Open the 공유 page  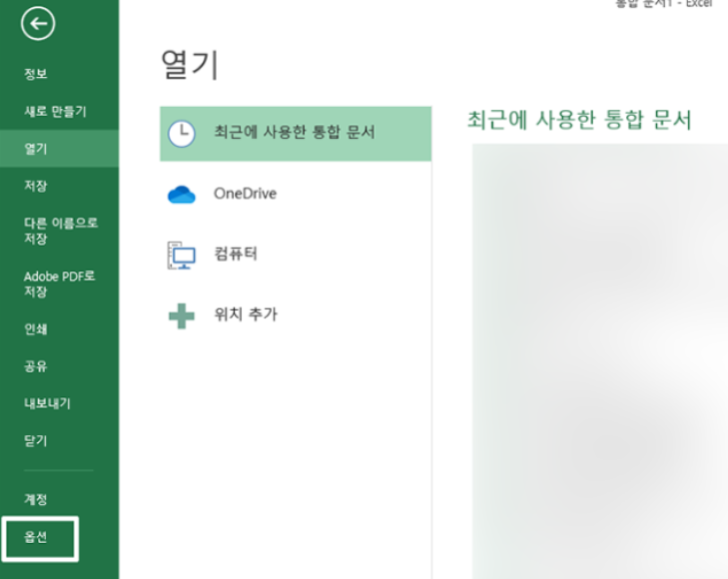(x=36, y=366)
